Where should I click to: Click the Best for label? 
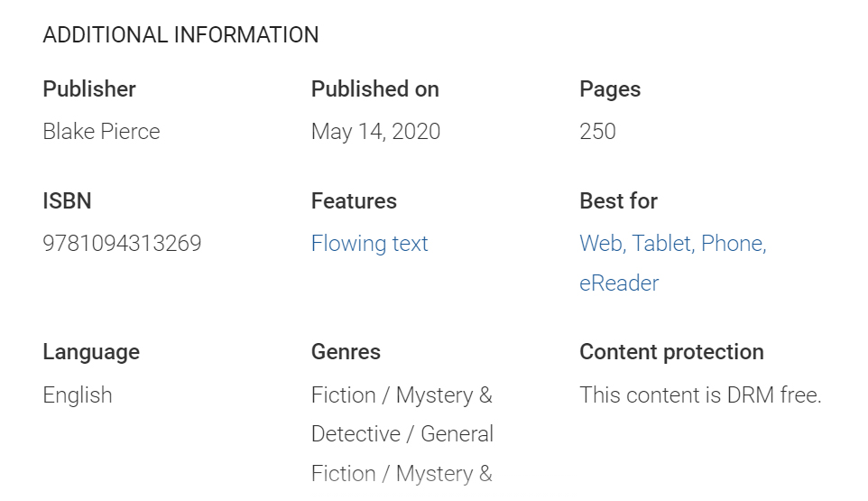coord(618,200)
